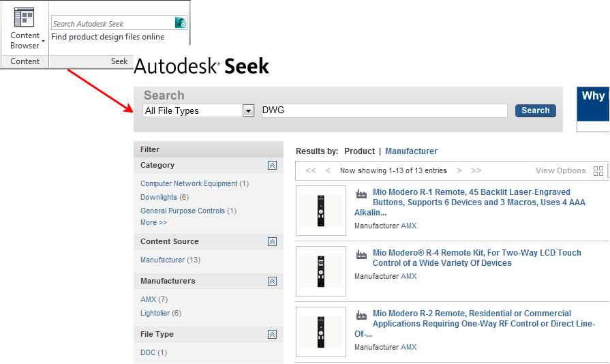Click manufacturer icon beside Mio Modero R-4
610x364 pixels.
pos(361,254)
